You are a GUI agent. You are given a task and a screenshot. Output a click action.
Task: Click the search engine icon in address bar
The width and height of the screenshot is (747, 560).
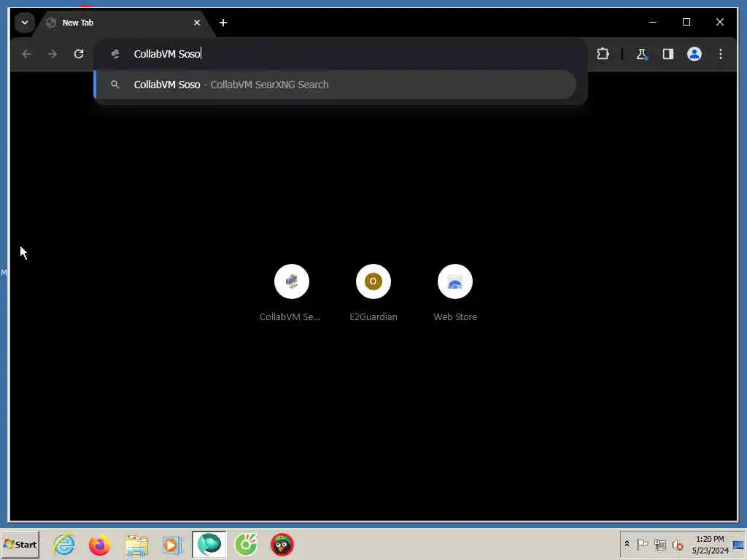tap(115, 54)
